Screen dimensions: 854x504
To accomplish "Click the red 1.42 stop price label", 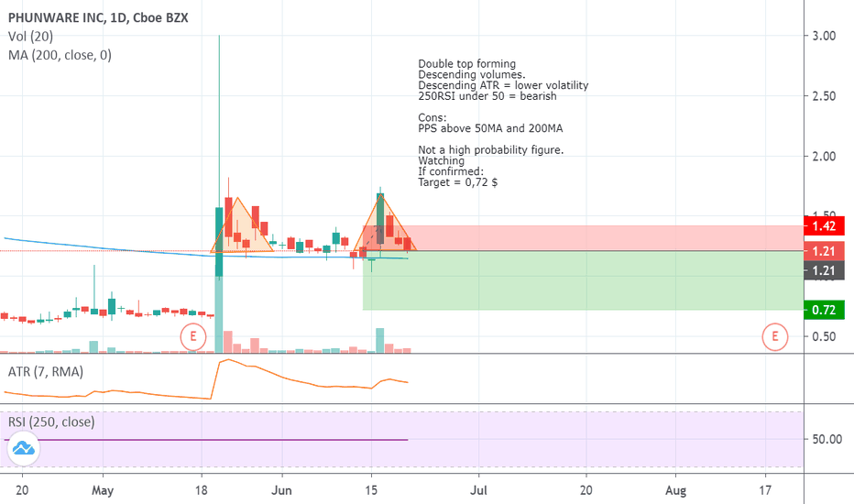I will 824,225.
